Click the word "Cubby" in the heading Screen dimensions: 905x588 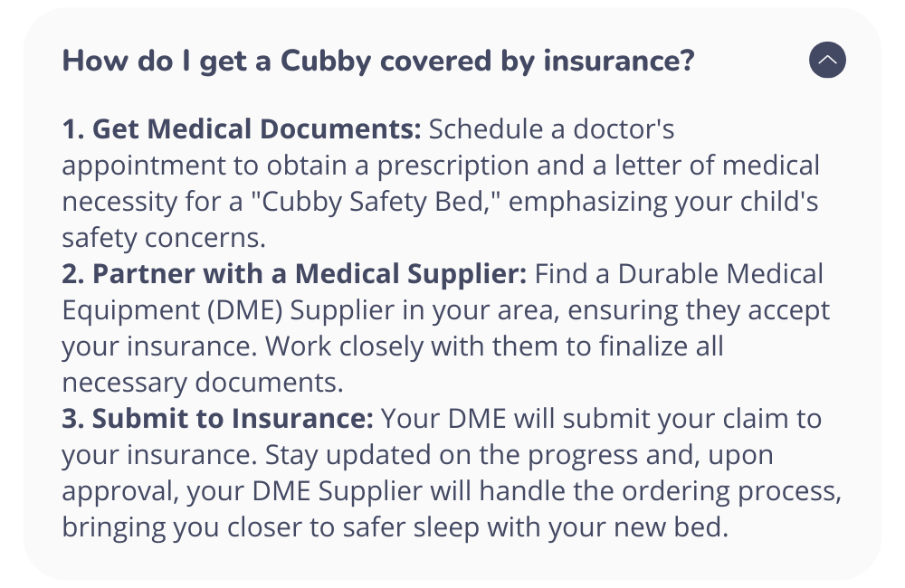pyautogui.click(x=326, y=62)
